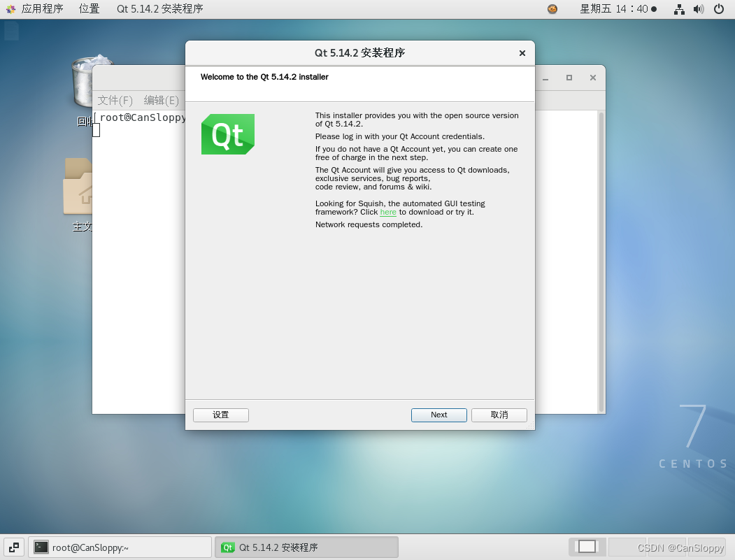Image resolution: width=735 pixels, height=560 pixels.
Task: Switch to the root@CanSloppy terminal in the taskbar
Action: click(119, 547)
